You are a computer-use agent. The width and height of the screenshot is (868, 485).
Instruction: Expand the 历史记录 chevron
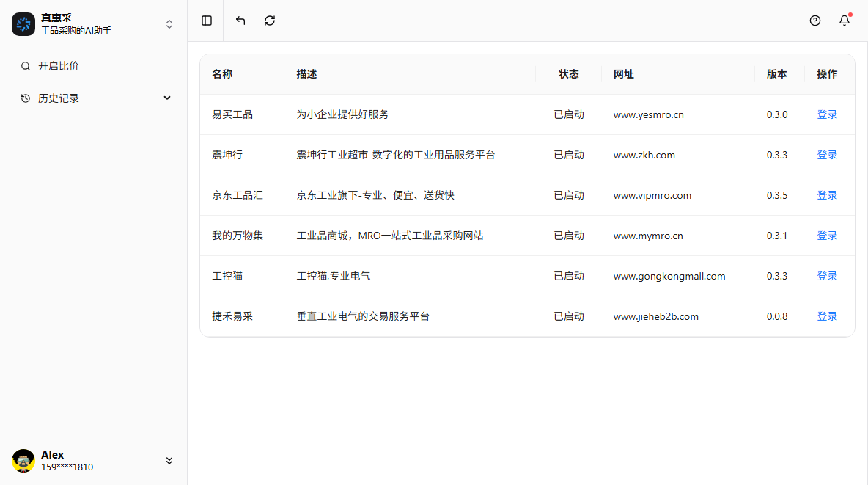tap(167, 98)
